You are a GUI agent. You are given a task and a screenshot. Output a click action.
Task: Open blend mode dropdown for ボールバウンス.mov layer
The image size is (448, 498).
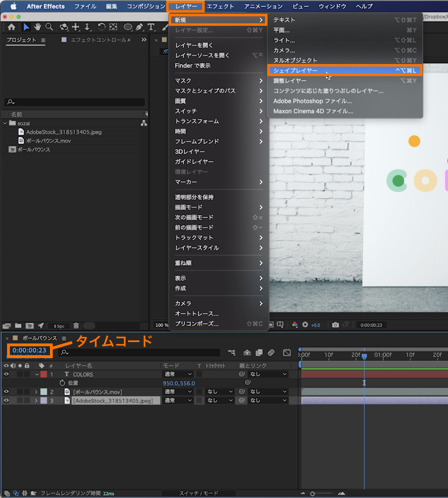coord(178,392)
